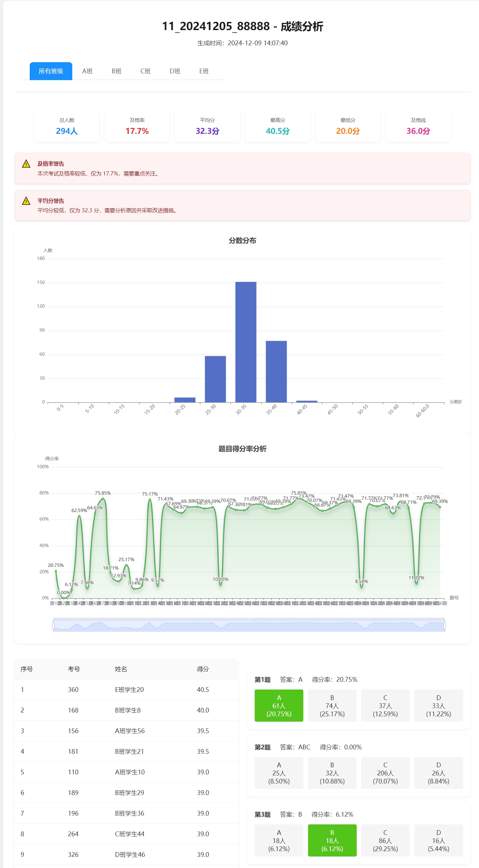Click the 25-30 score range bar

215,379
